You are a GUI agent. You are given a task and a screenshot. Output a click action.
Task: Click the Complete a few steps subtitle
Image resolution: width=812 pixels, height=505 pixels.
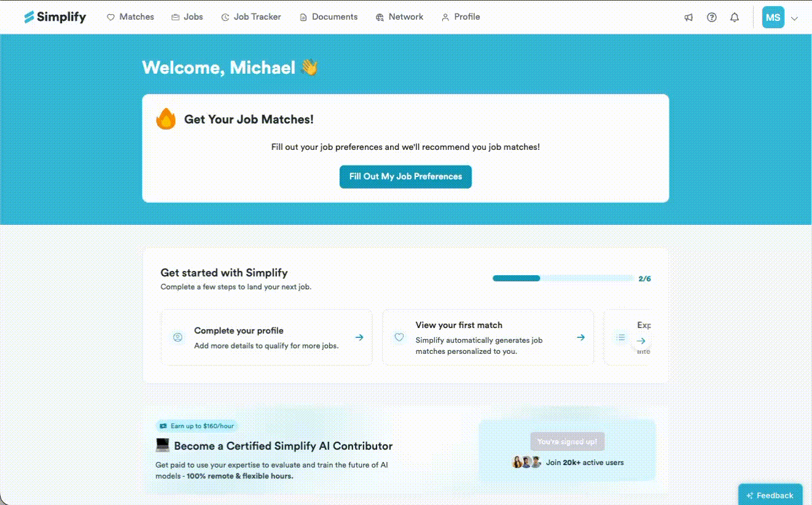236,287
